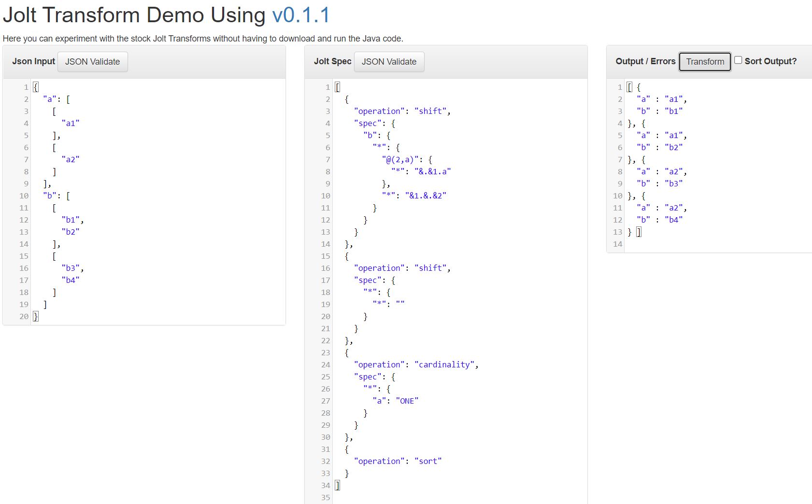Click the "b" : "b2" output line
Screen dimensions: 812x504
[660, 147]
